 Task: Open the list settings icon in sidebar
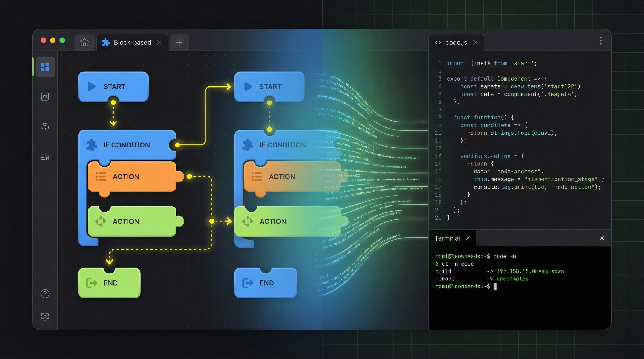click(45, 156)
